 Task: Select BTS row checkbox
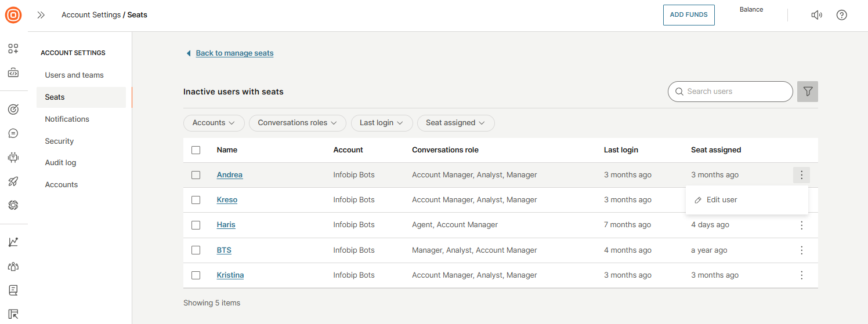pos(196,250)
